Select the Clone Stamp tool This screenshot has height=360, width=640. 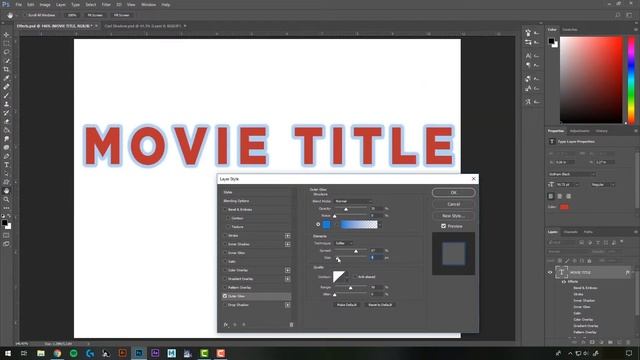6,104
